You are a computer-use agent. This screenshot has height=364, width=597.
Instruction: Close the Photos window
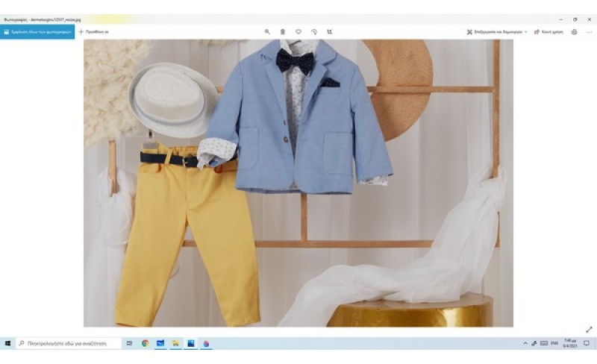click(x=590, y=19)
